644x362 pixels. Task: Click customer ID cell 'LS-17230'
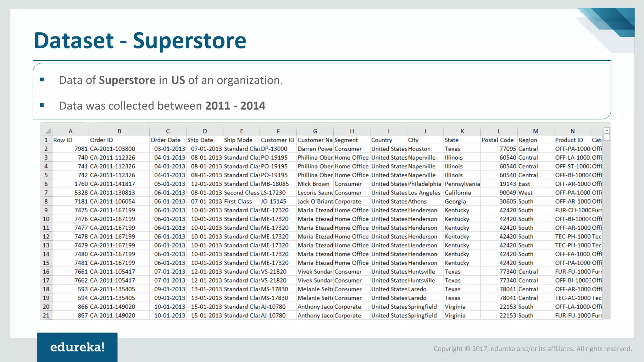coord(278,193)
